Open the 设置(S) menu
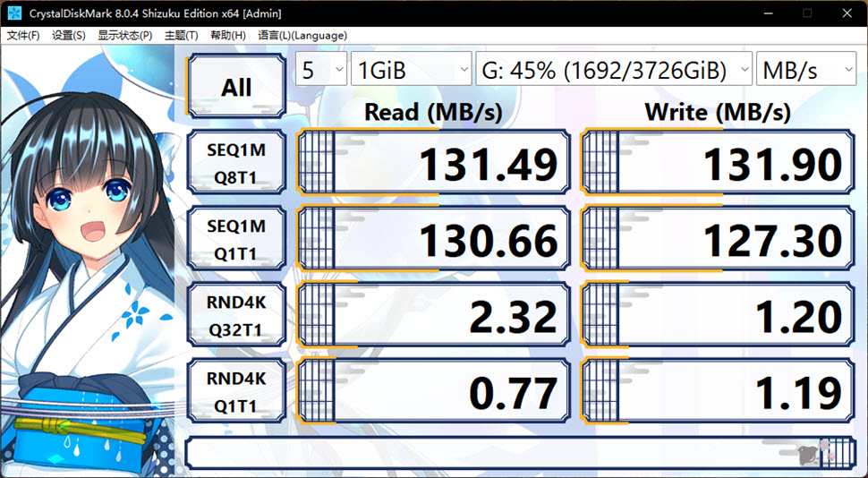The height and width of the screenshot is (478, 868). coord(69,36)
